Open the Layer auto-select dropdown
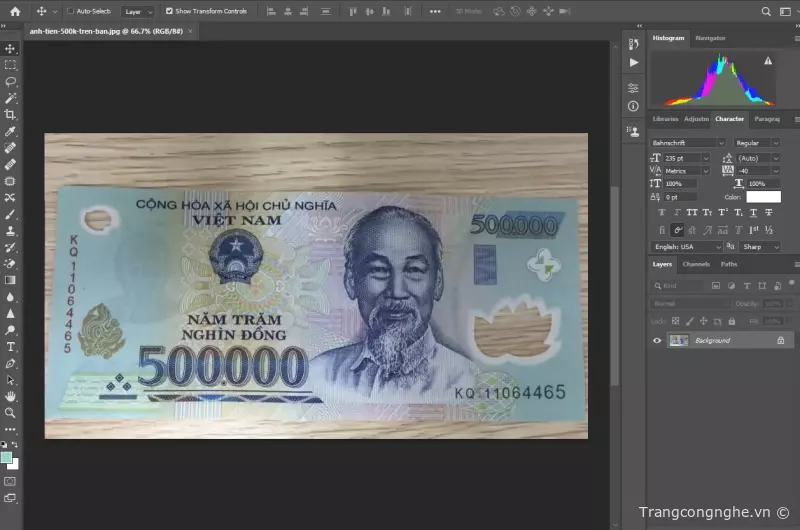800x530 pixels. (x=138, y=12)
